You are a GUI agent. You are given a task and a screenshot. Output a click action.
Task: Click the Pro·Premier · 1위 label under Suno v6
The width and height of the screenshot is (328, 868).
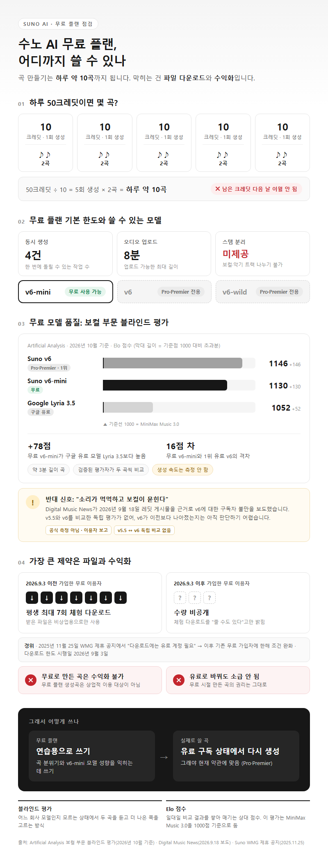[49, 368]
